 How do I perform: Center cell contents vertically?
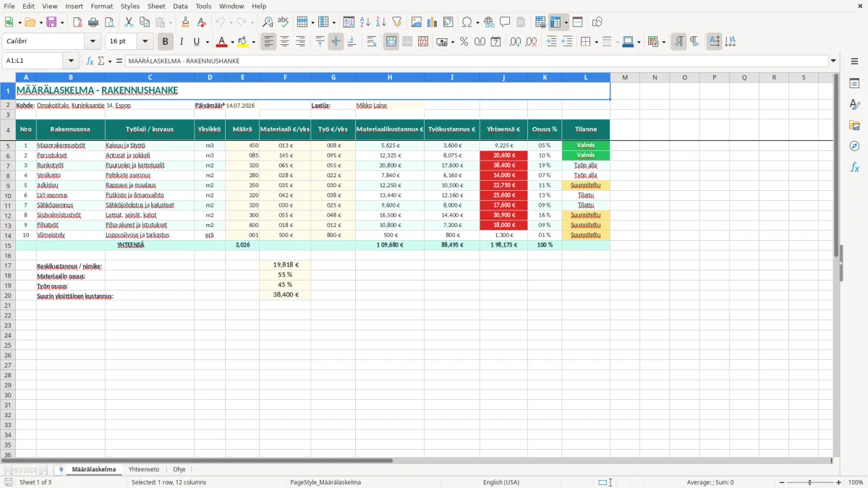click(x=336, y=42)
